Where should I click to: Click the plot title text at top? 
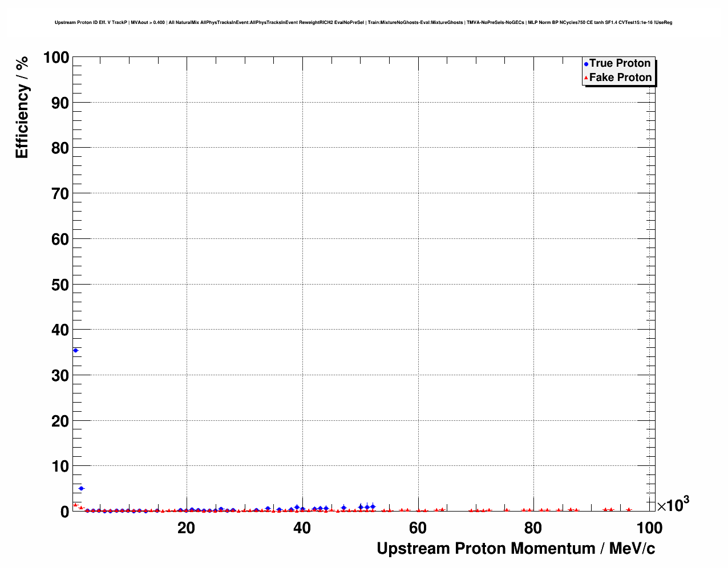pyautogui.click(x=363, y=23)
